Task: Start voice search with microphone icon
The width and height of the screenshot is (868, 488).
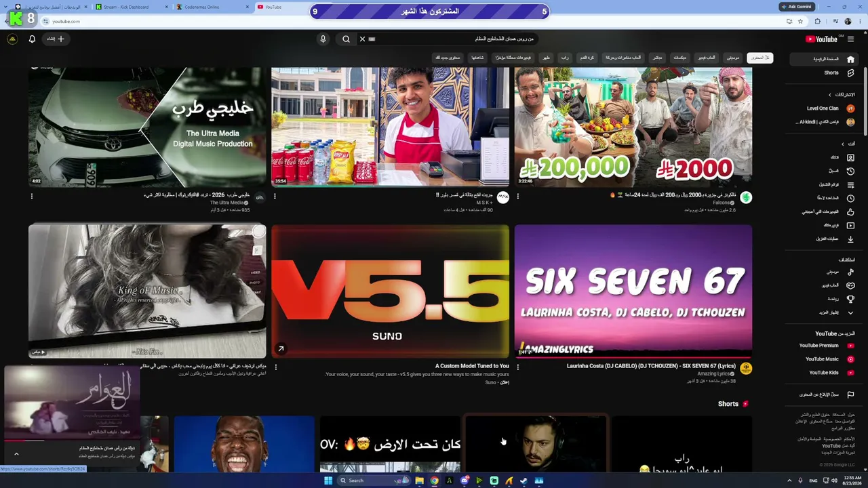Action: click(323, 39)
